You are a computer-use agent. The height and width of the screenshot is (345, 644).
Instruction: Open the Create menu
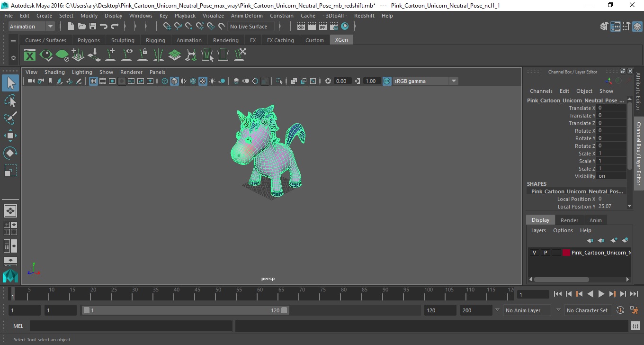click(x=44, y=16)
